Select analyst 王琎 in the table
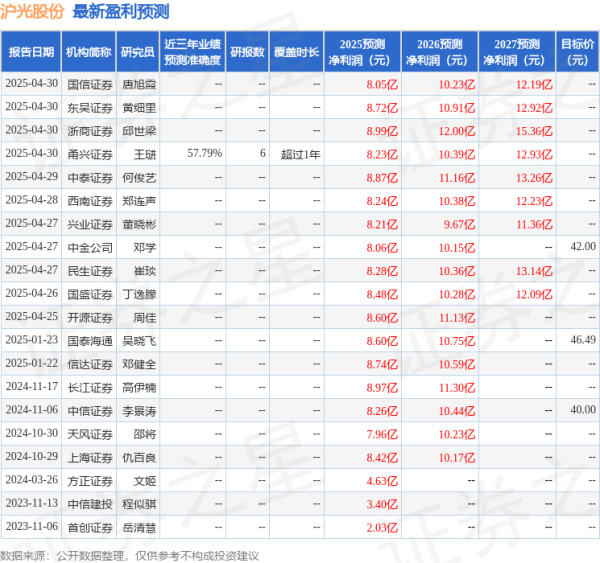This screenshot has width=600, height=563. (145, 152)
